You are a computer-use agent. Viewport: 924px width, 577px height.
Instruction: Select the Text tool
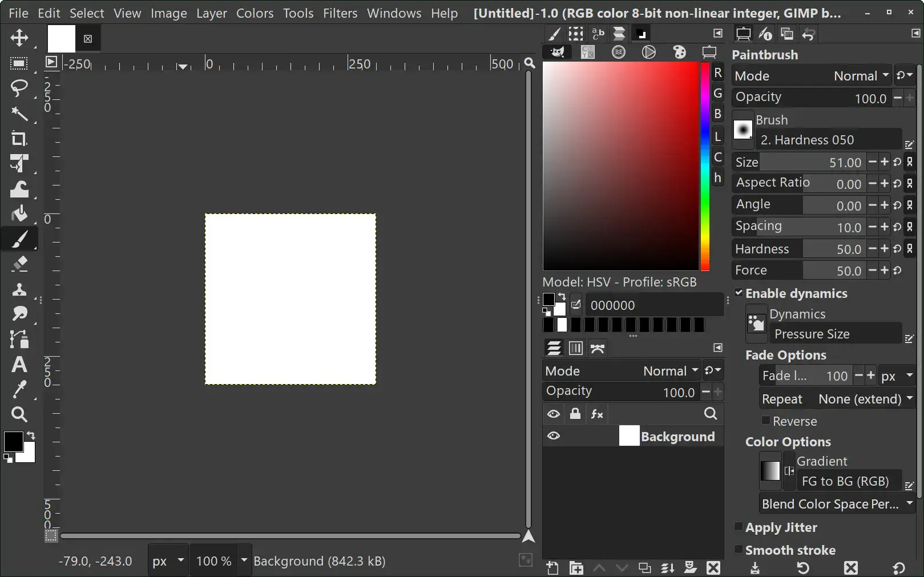[x=19, y=365]
